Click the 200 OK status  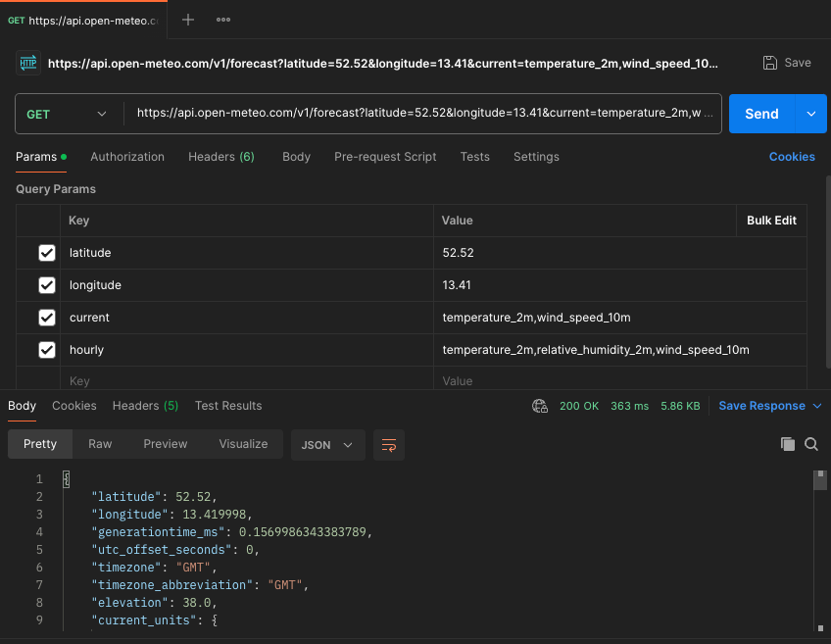(x=579, y=406)
